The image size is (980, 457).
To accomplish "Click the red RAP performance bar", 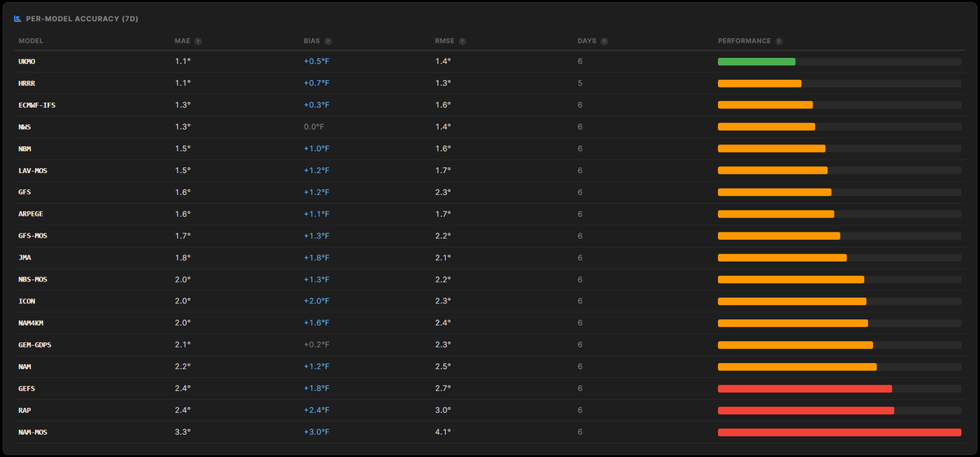I will 806,410.
